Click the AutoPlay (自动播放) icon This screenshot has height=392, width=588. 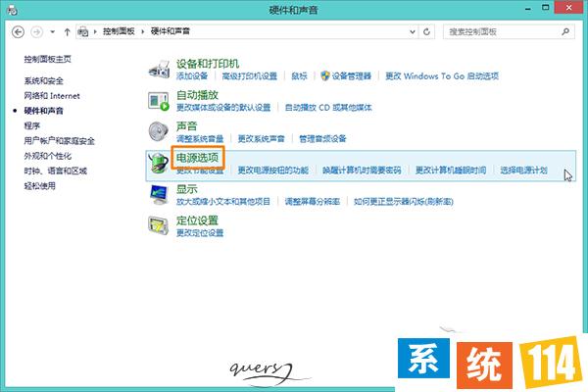click(x=159, y=101)
